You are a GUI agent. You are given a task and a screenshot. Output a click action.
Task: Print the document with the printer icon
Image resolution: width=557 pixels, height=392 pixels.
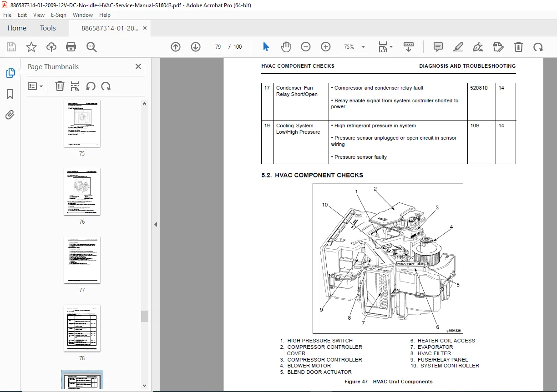[x=71, y=47]
